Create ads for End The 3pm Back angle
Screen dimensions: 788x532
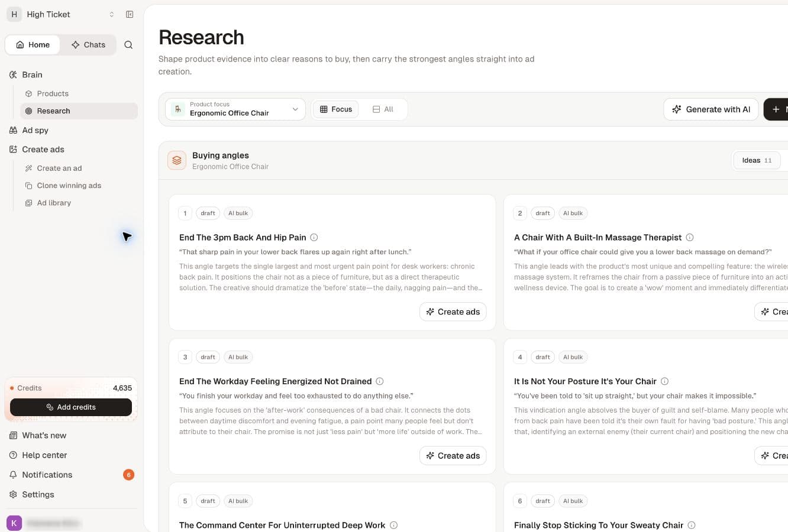point(453,312)
